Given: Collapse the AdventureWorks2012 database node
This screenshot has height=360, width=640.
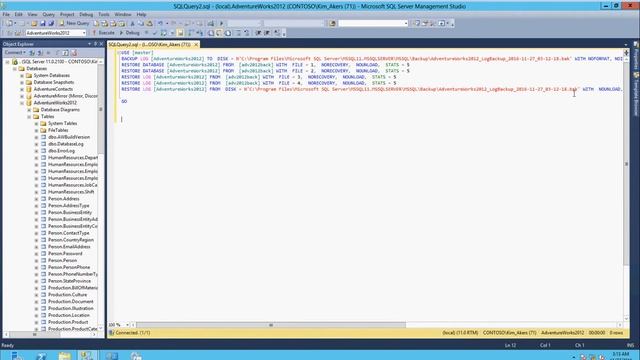Looking at the screenshot, I should pyautogui.click(x=22, y=103).
